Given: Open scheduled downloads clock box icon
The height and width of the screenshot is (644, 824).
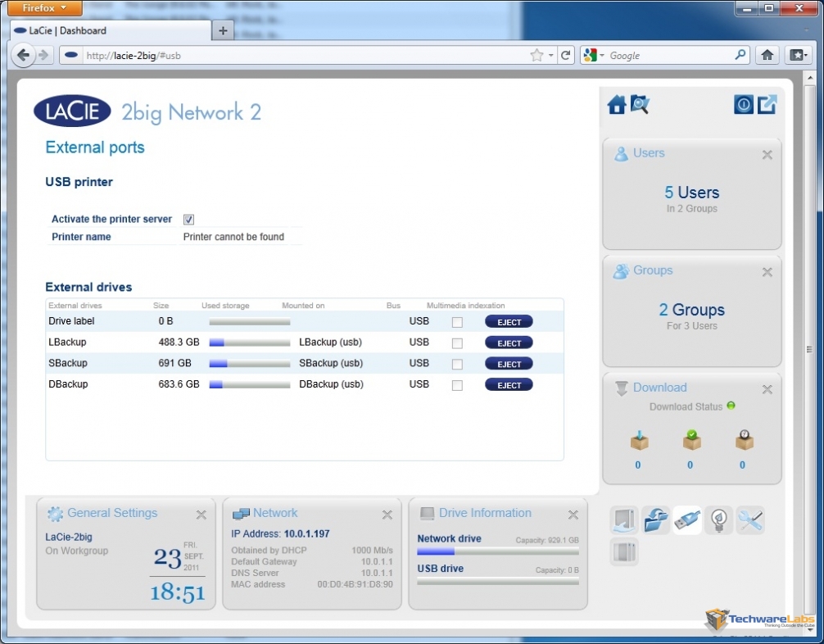Looking at the screenshot, I should pos(744,441).
